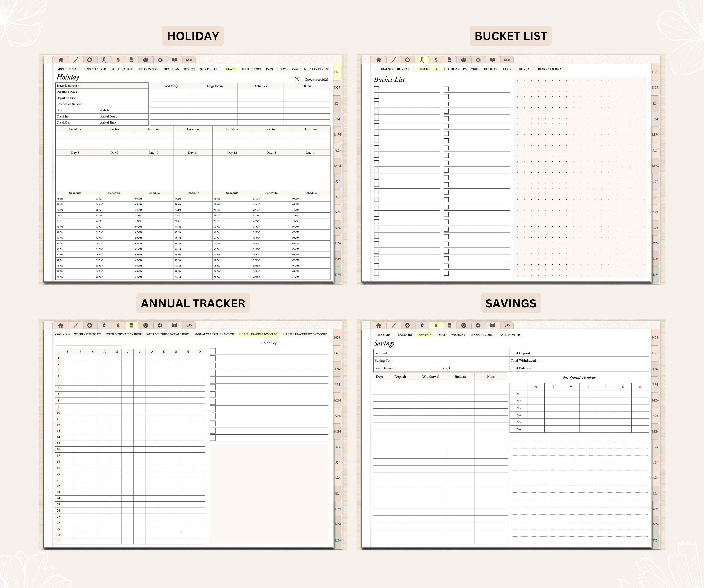Open the DEBT tab in the Savings planner
This screenshot has width=704, height=588.
(x=441, y=335)
